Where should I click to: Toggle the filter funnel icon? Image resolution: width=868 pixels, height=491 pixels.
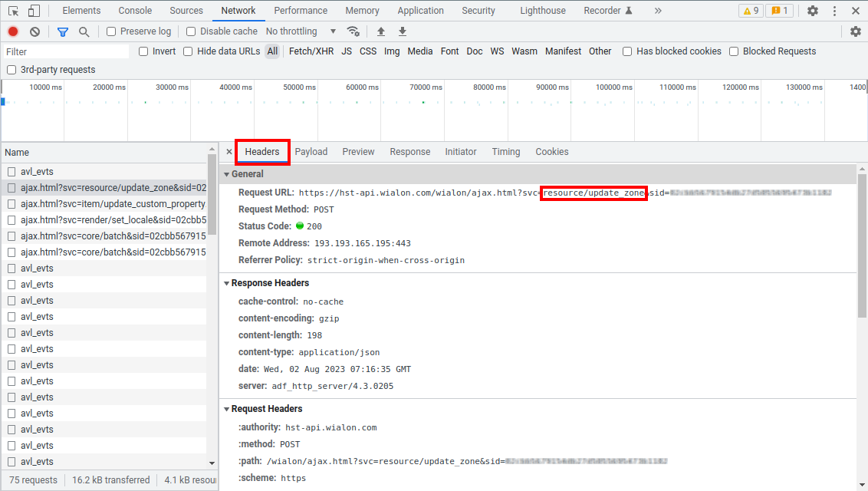coord(63,31)
